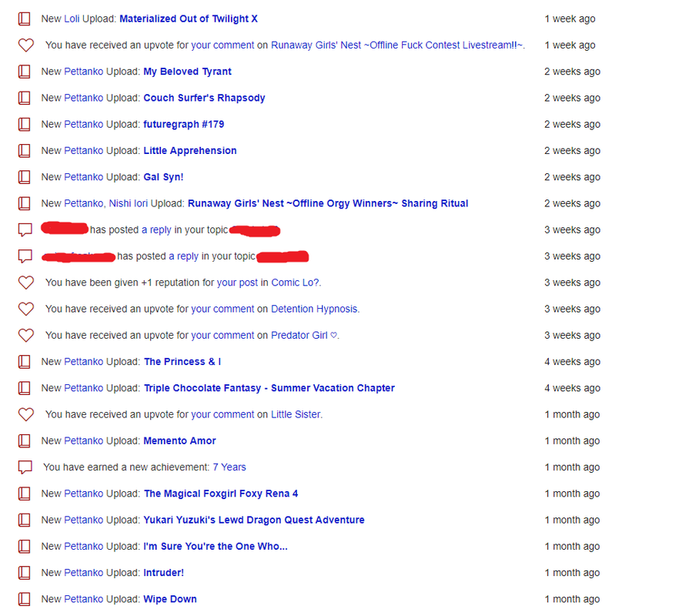Click the speech bubble icon for the 7 Years achievement
This screenshot has width=679, height=616.
pos(25,467)
